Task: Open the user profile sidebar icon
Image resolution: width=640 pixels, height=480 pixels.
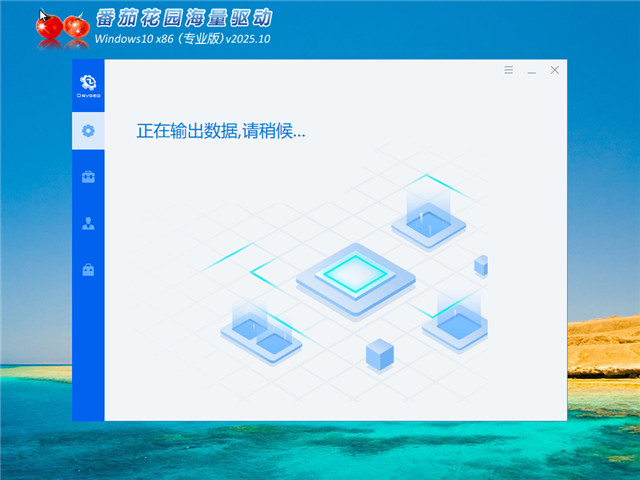Action: click(x=88, y=223)
